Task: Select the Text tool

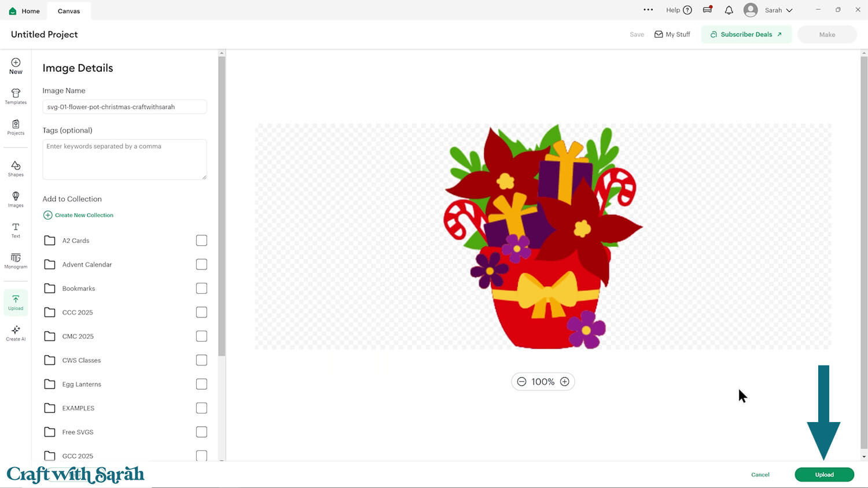Action: tap(16, 230)
